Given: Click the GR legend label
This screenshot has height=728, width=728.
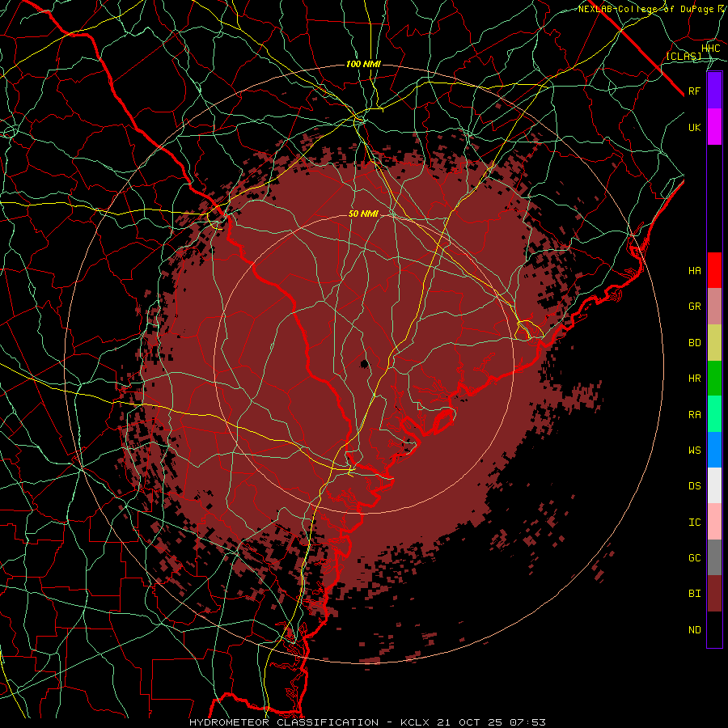Looking at the screenshot, I should click(695, 307).
